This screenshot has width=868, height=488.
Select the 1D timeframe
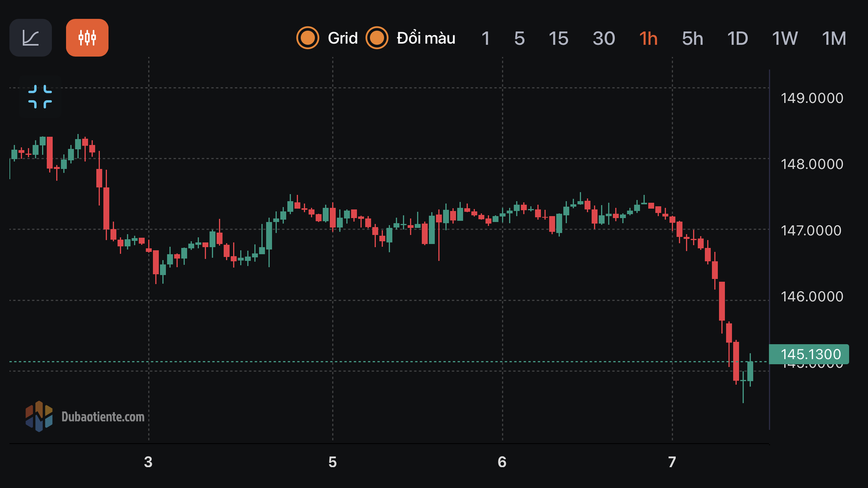(x=737, y=39)
